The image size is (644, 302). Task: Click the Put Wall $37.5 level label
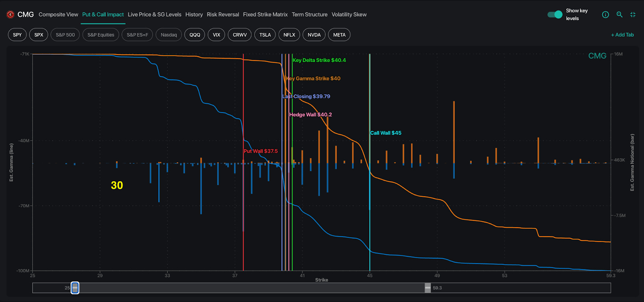[261, 151]
